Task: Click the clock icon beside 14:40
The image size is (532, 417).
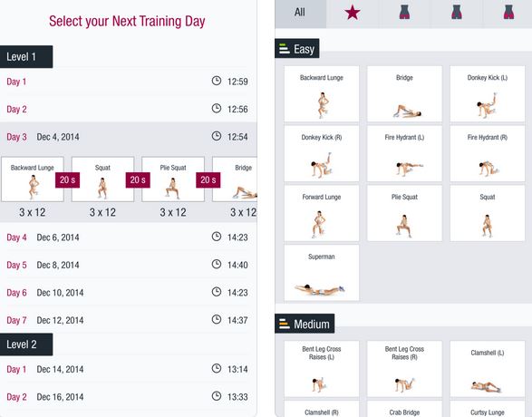Action: coord(217,264)
